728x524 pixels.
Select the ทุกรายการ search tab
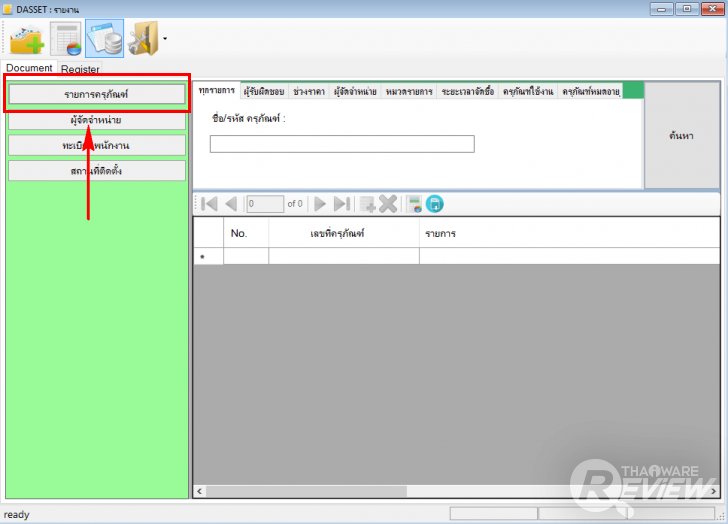[217, 91]
